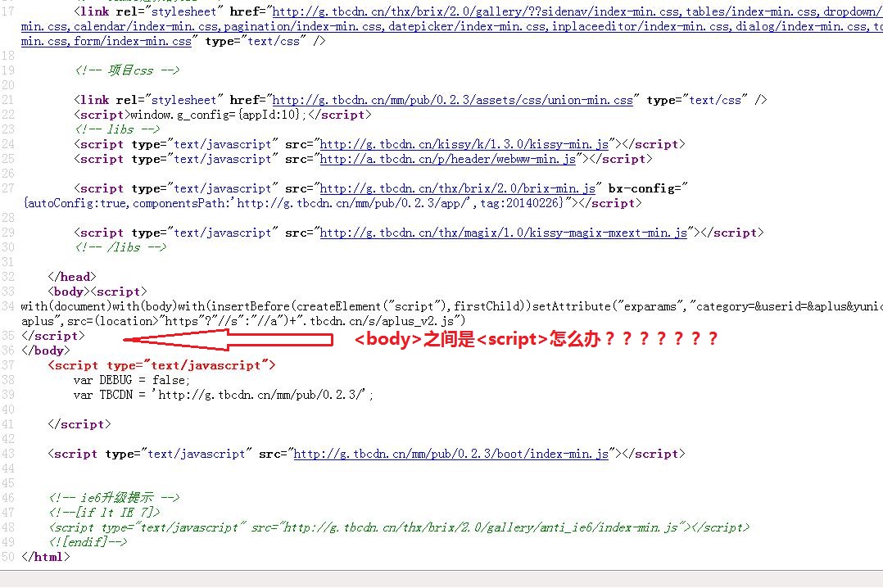
Task: Click the red <script type="text/javascript"> tag
Action: point(162,365)
